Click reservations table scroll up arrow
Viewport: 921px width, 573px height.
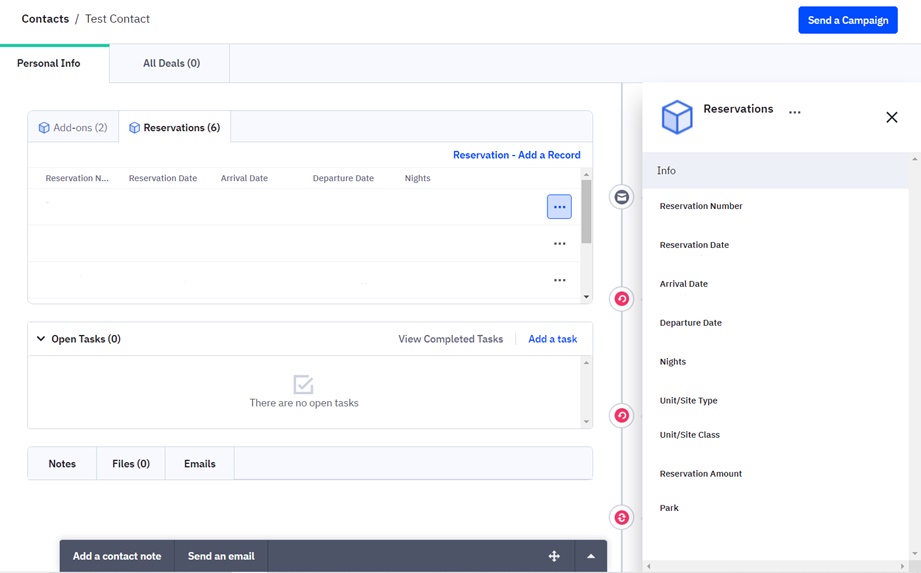[x=586, y=175]
